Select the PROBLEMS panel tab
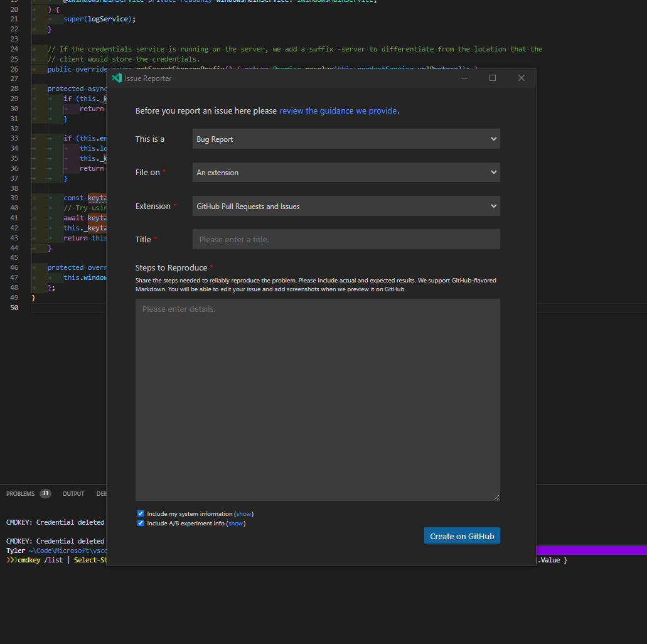Viewport: 647px width, 644px height. pos(21,493)
